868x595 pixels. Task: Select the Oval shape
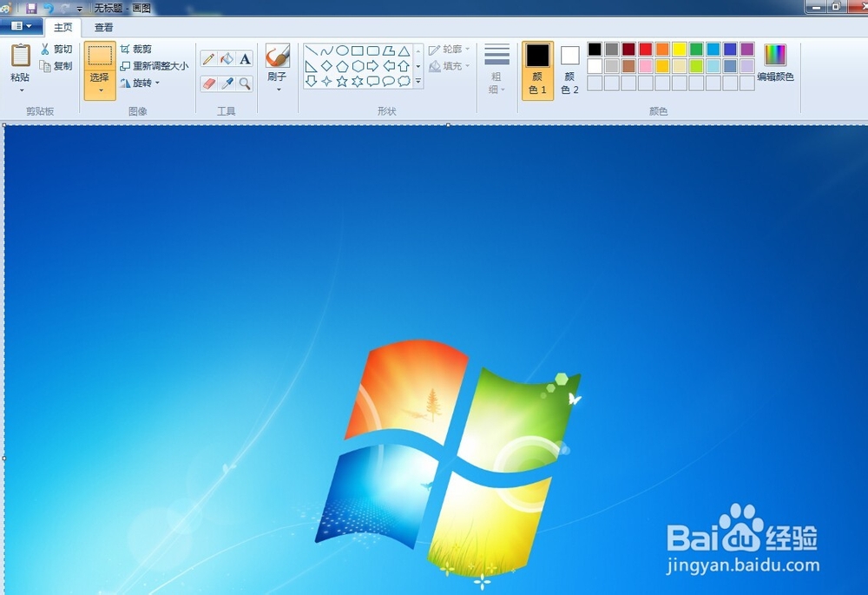click(x=342, y=51)
